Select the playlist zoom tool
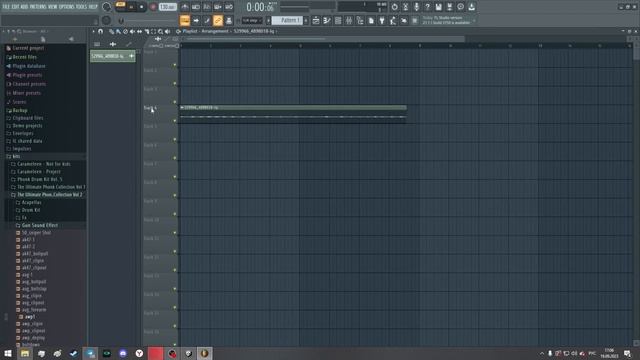Screen dimensions: 640x360 [x=160, y=31]
